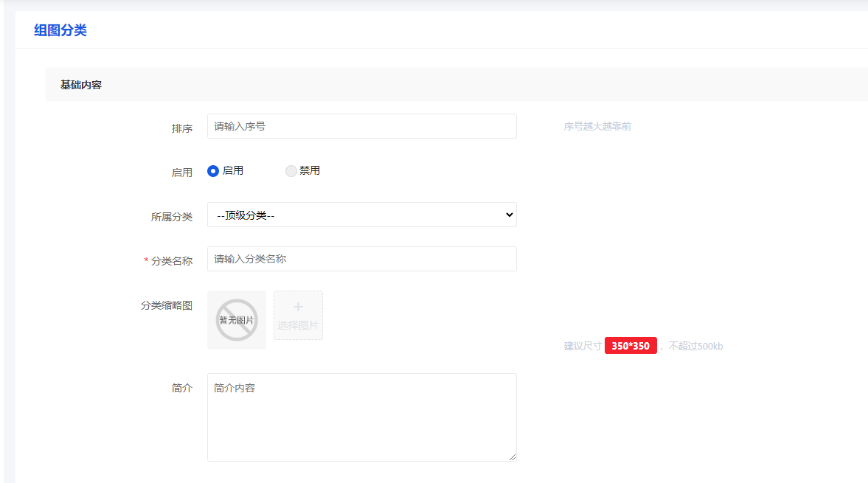This screenshot has width=868, height=483.
Task: Click the 简介 textarea resize handle
Action: [x=512, y=456]
